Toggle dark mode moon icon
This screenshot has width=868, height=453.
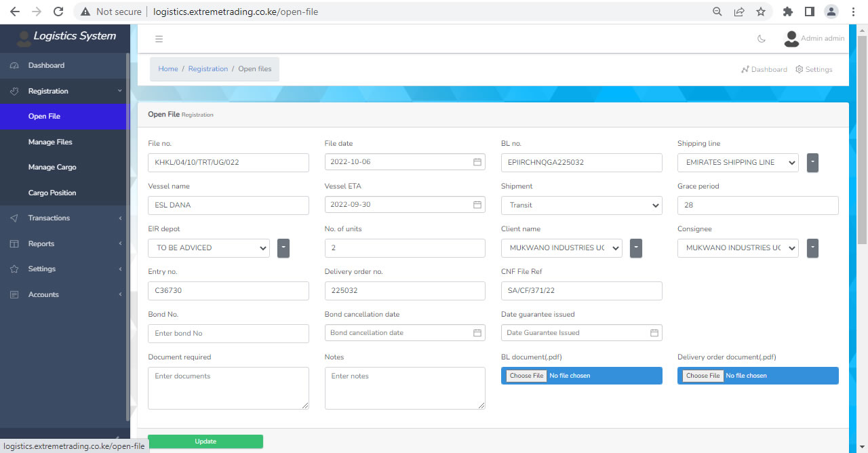point(762,39)
